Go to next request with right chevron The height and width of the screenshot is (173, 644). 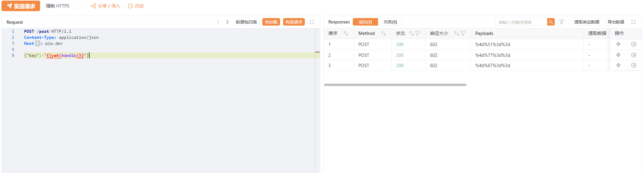coord(227,22)
